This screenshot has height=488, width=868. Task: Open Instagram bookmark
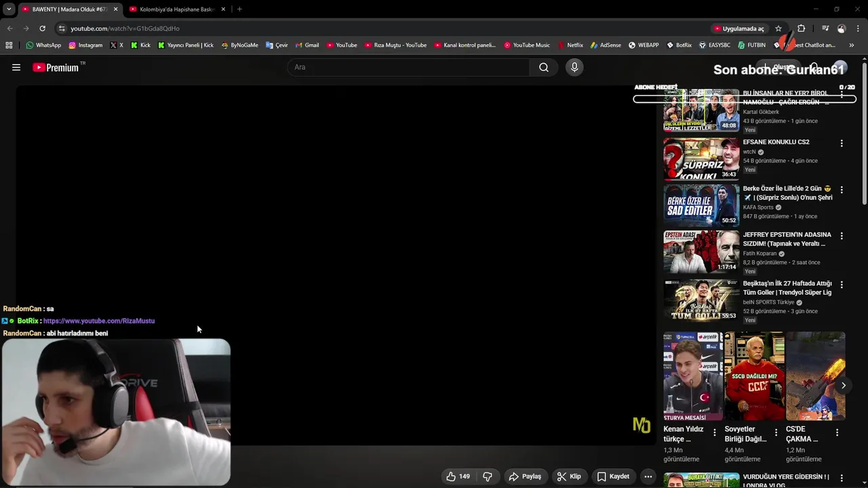point(85,45)
